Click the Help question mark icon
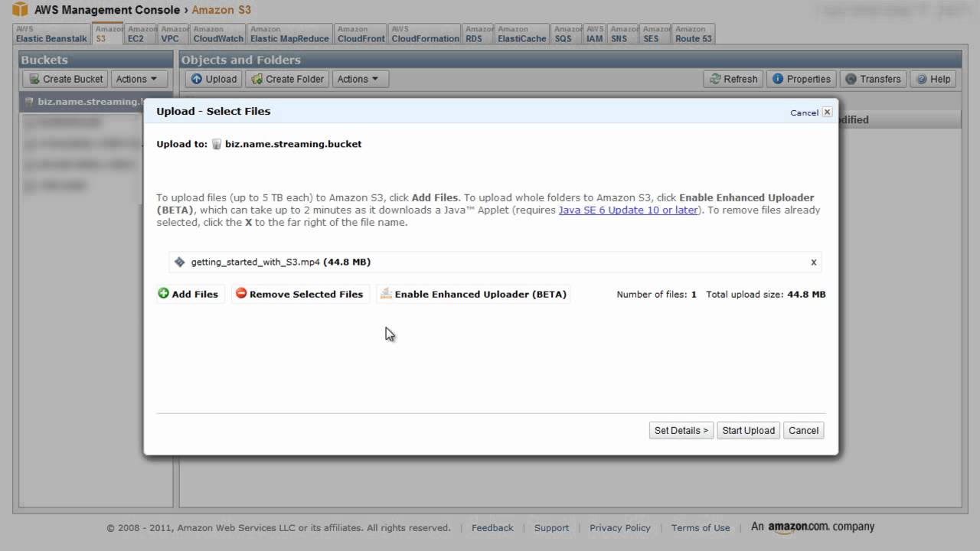Screen dimensions: 980x551 922,79
